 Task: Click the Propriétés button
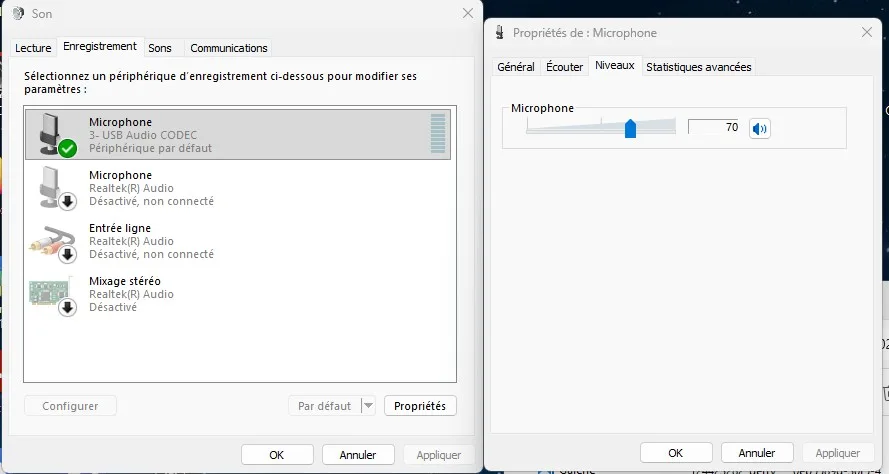click(x=420, y=406)
